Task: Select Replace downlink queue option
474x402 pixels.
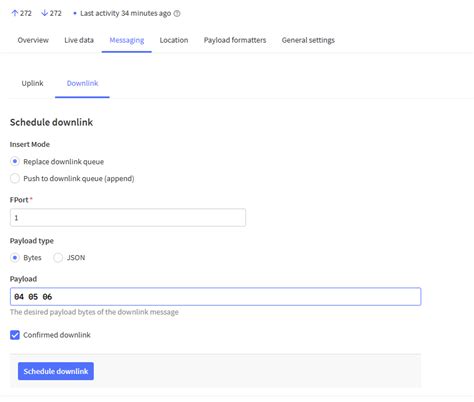Action: (15, 162)
